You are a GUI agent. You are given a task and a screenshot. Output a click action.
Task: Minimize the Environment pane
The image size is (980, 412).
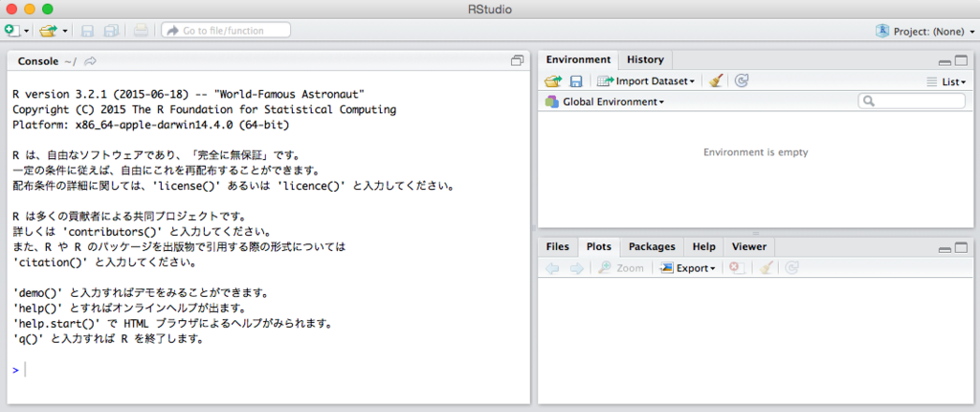(x=945, y=61)
